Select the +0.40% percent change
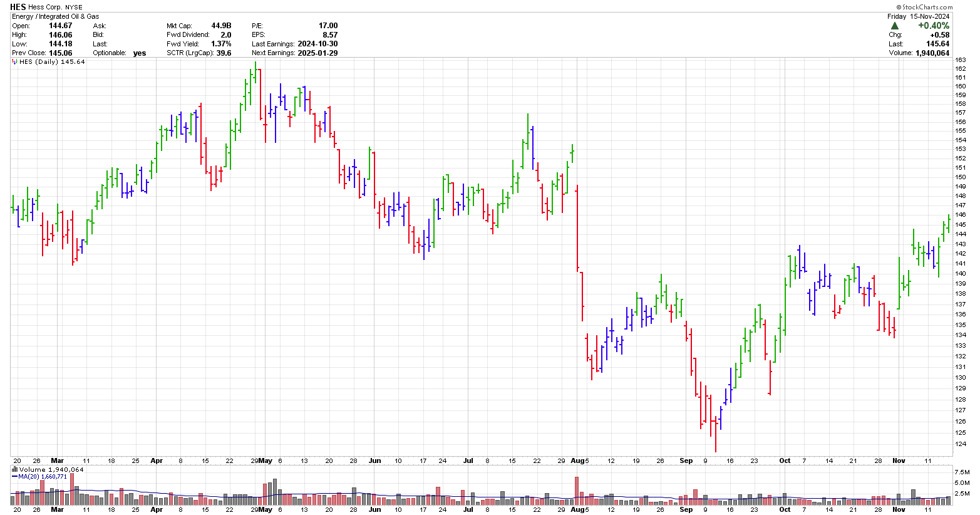Viewport: 980px width, 515px height. (x=934, y=26)
